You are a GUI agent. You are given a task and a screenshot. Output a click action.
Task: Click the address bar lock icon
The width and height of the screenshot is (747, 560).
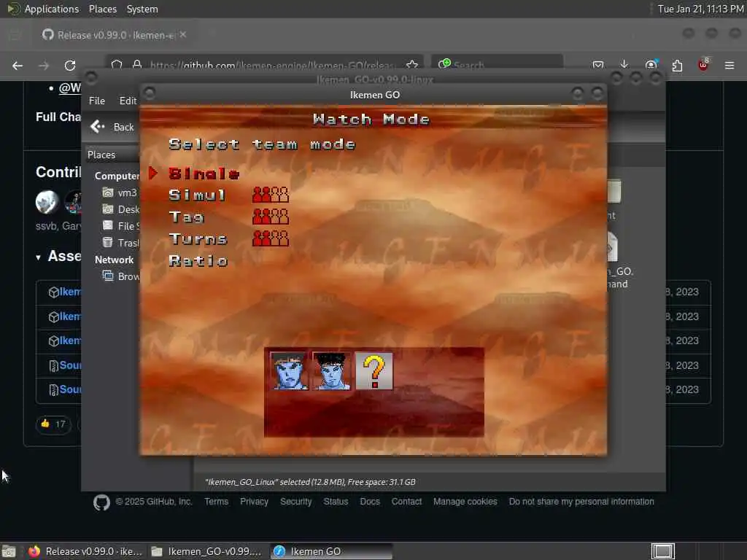pyautogui.click(x=137, y=65)
